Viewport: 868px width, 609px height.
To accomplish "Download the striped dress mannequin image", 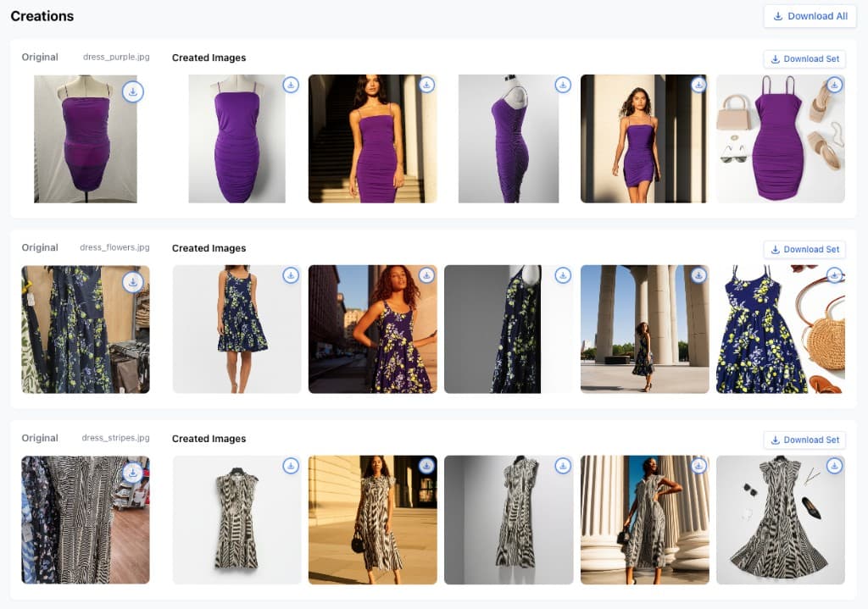I will (x=563, y=466).
